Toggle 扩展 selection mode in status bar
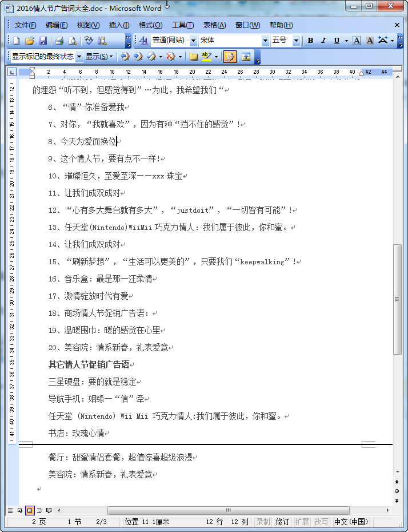Image resolution: width=408 pixels, height=532 pixels. (x=302, y=522)
